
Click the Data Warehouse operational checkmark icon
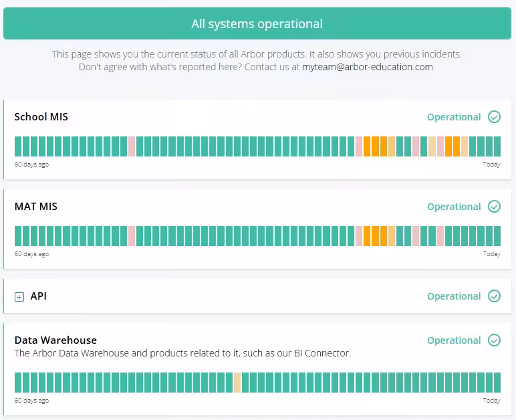click(494, 340)
